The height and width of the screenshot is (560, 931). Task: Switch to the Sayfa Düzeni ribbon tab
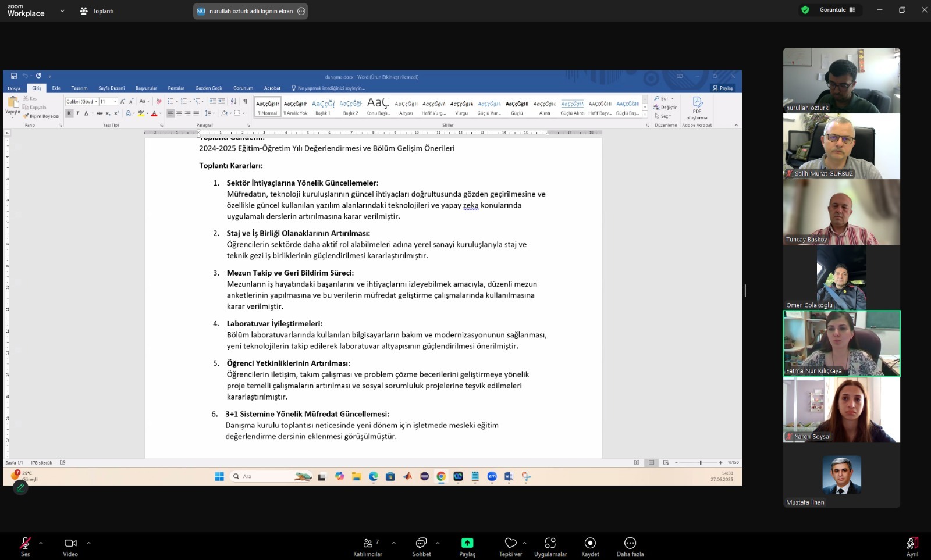pos(112,88)
